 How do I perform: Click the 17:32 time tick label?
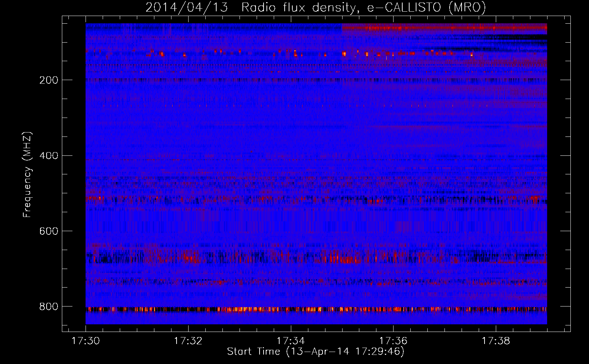188,341
